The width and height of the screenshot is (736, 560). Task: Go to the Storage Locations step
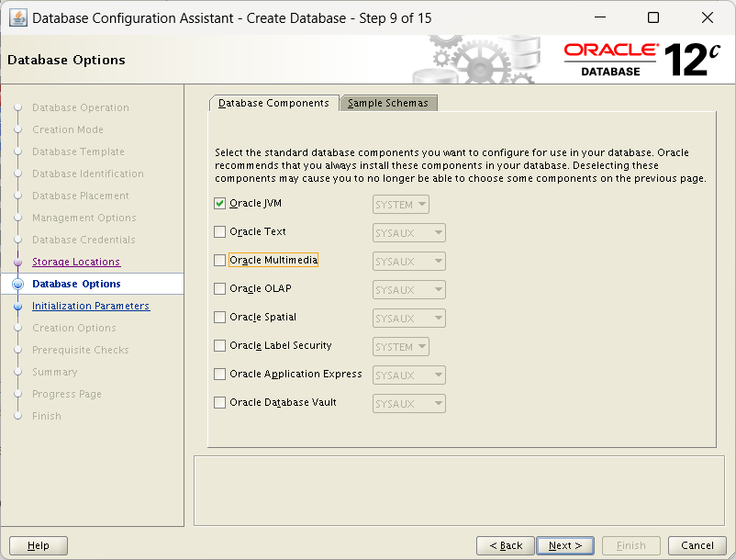click(76, 262)
